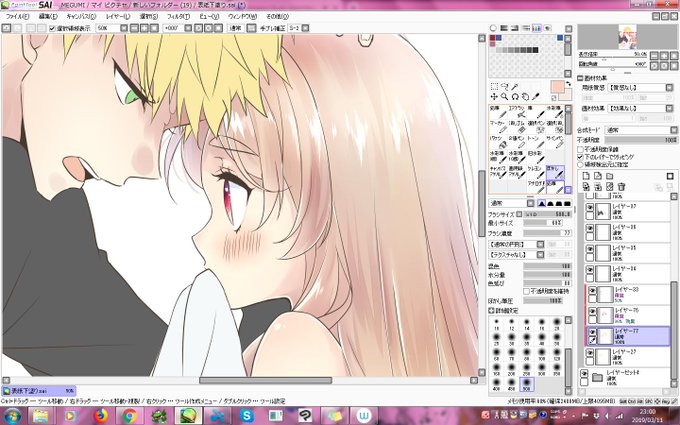Hide layer 37 with its eye icon
This screenshot has height=425, width=680.
590,208
